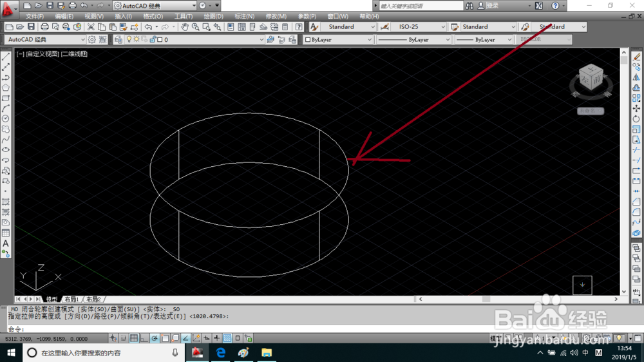Switch to the 布局1 layout tab
644x362 pixels.
pos(71,299)
